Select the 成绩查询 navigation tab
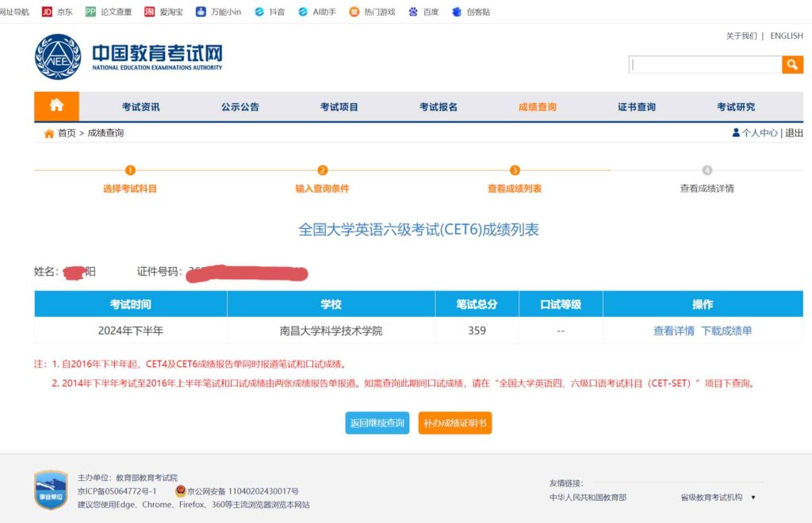812x523 pixels. point(537,107)
